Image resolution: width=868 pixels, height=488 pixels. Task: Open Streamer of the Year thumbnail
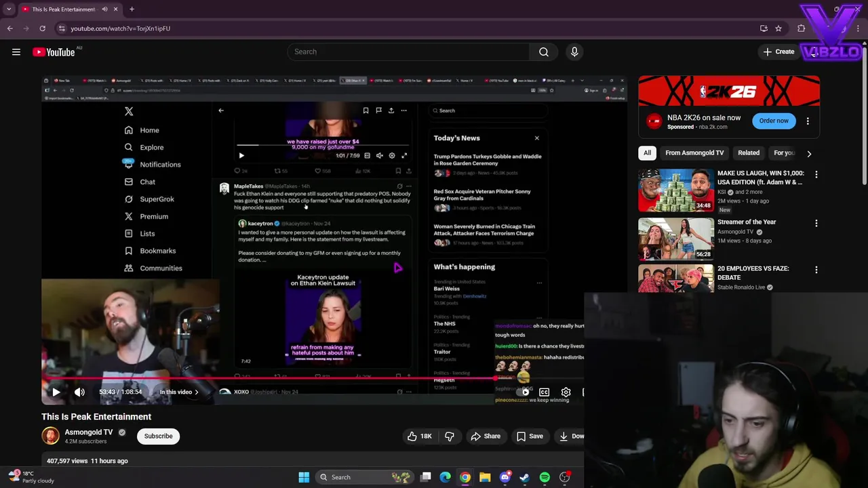tap(675, 239)
